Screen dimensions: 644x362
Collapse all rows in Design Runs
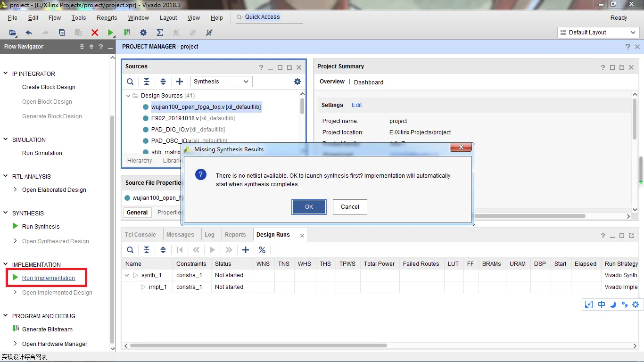(x=147, y=250)
